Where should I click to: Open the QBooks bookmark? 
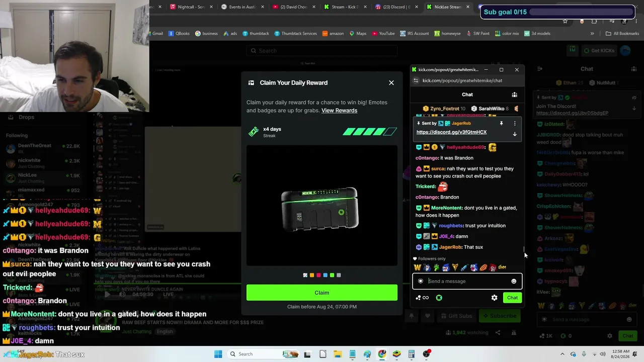[179, 34]
